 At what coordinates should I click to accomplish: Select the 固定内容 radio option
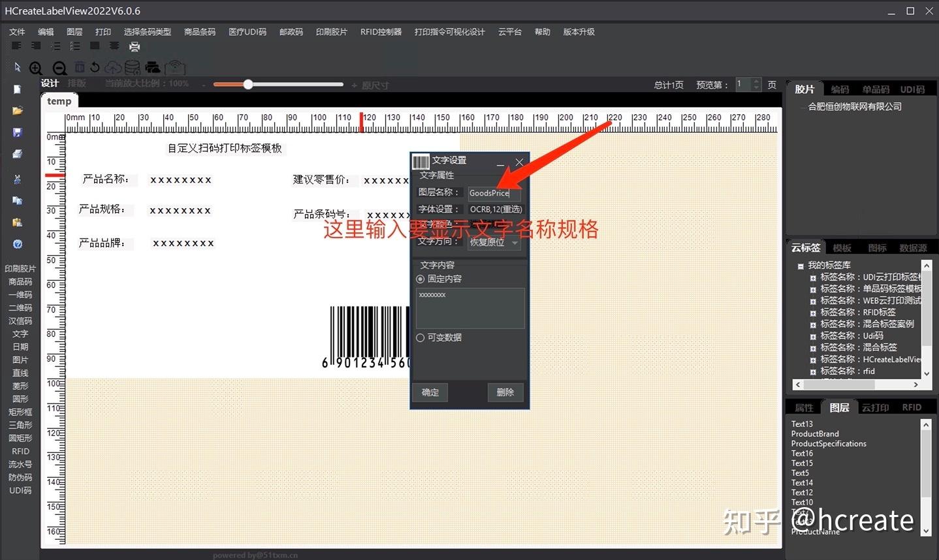(421, 279)
